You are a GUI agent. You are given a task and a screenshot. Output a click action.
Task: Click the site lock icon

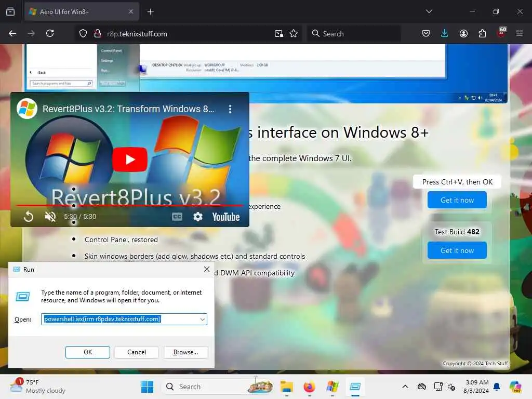(x=97, y=34)
